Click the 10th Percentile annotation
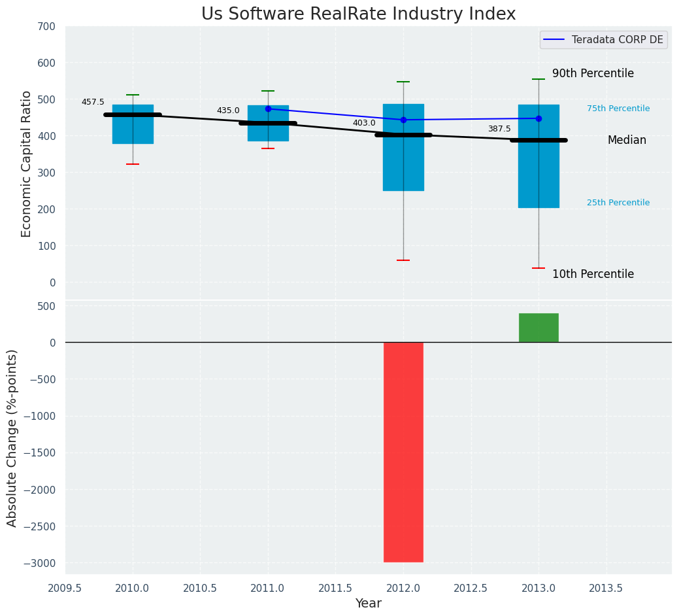Image resolution: width=679 pixels, height=616 pixels. (x=593, y=274)
